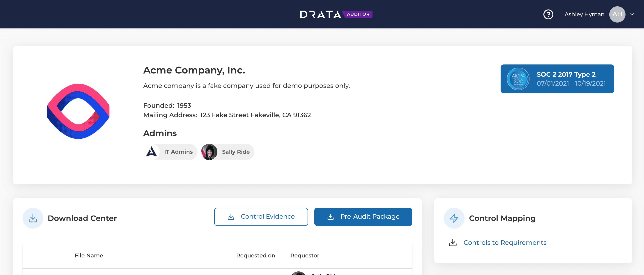
Task: Select the Sally Ride admin chip
Action: click(x=228, y=152)
